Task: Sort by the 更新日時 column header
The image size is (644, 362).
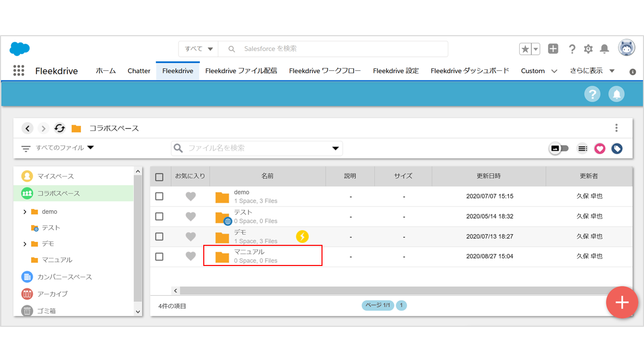Action: click(489, 176)
